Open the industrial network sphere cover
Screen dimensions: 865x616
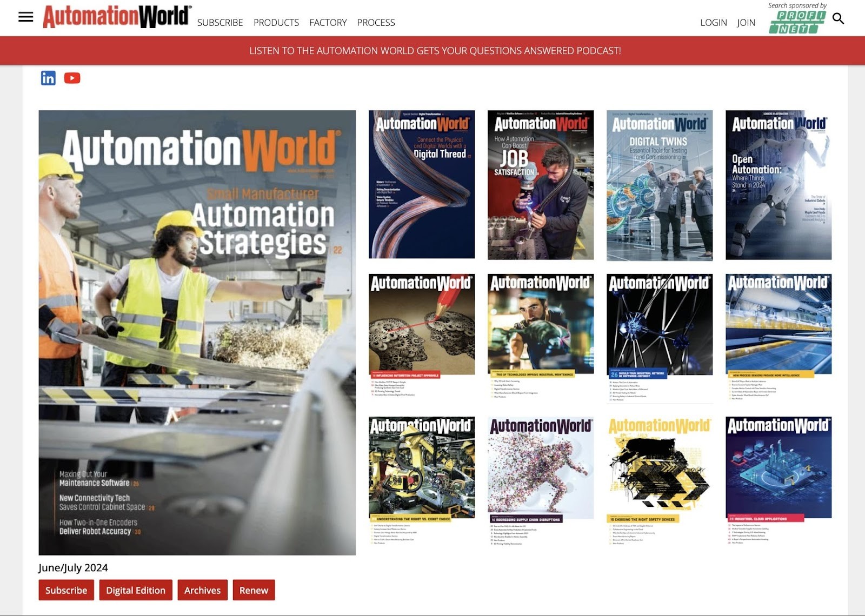click(x=660, y=338)
